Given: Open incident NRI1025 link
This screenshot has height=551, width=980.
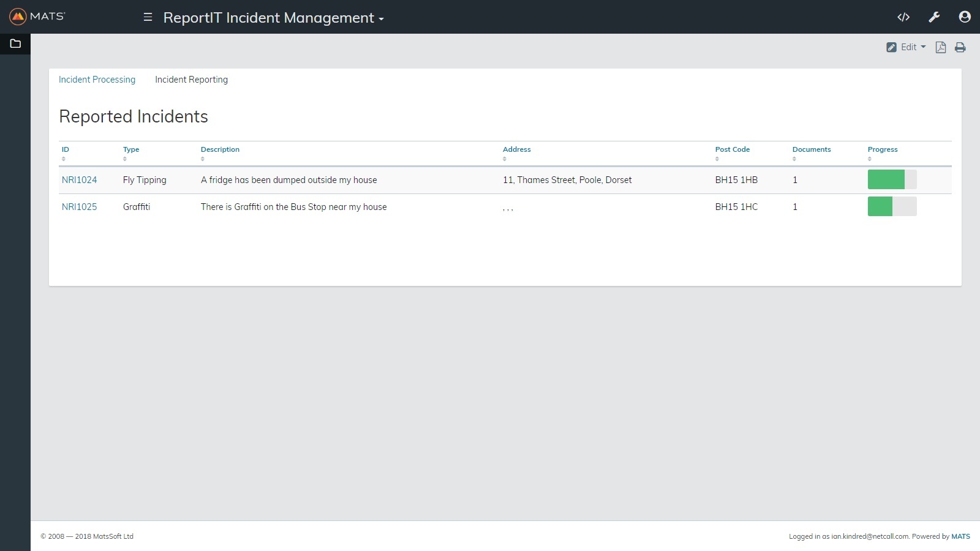Looking at the screenshot, I should [x=79, y=207].
